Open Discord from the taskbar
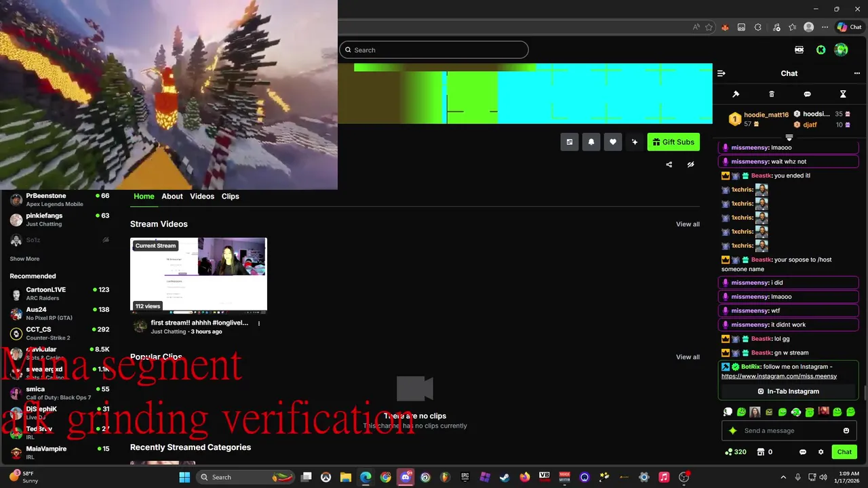The image size is (868, 488). tap(406, 477)
